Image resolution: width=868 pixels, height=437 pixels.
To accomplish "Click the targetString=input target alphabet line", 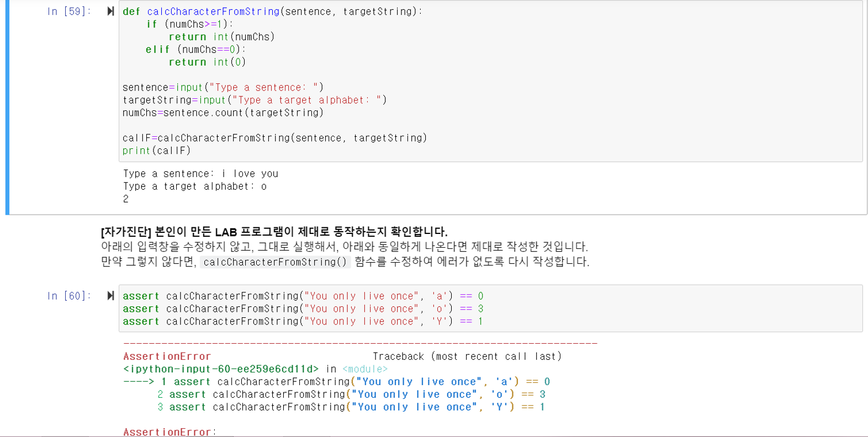I will pos(255,100).
